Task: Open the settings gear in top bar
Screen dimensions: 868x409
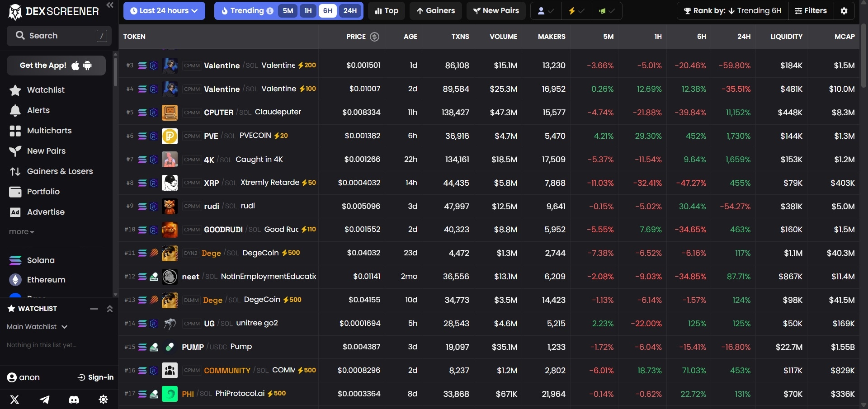Action: [844, 10]
